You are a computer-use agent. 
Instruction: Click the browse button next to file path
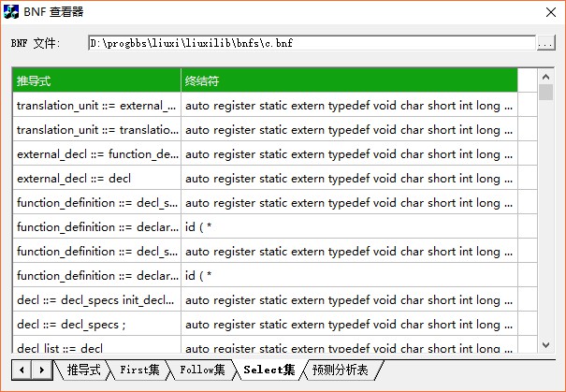coord(545,43)
